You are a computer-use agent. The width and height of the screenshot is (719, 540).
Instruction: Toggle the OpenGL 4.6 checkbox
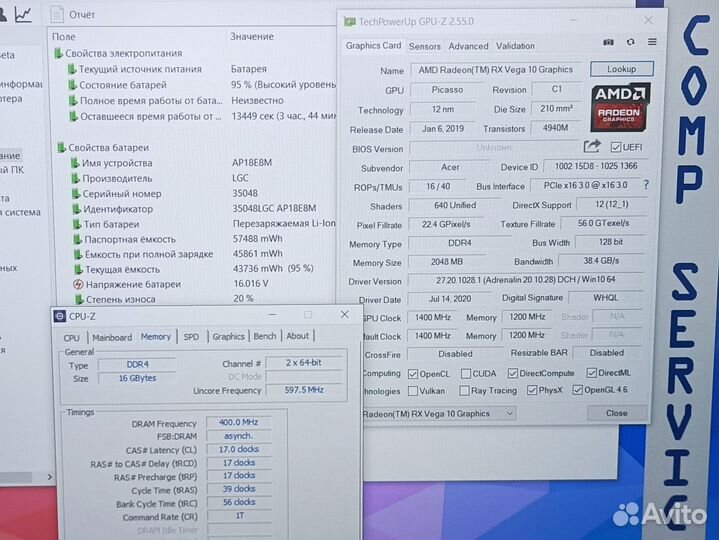[x=577, y=390]
